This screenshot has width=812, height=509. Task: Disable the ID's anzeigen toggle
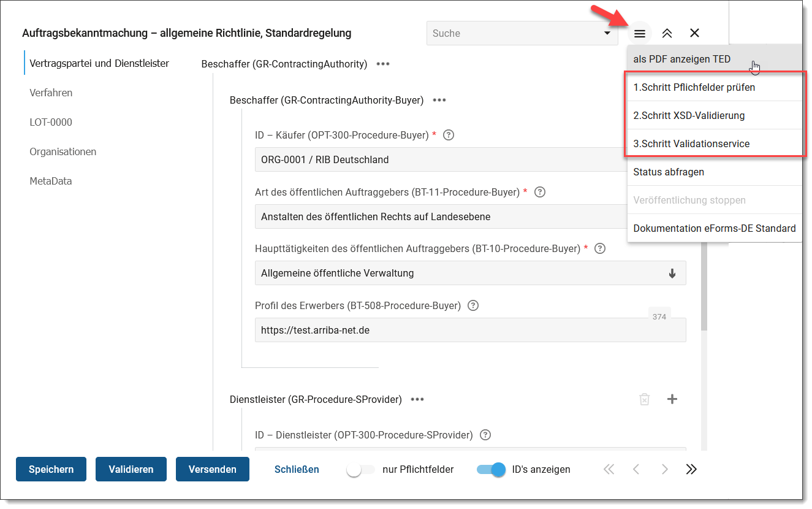point(491,470)
